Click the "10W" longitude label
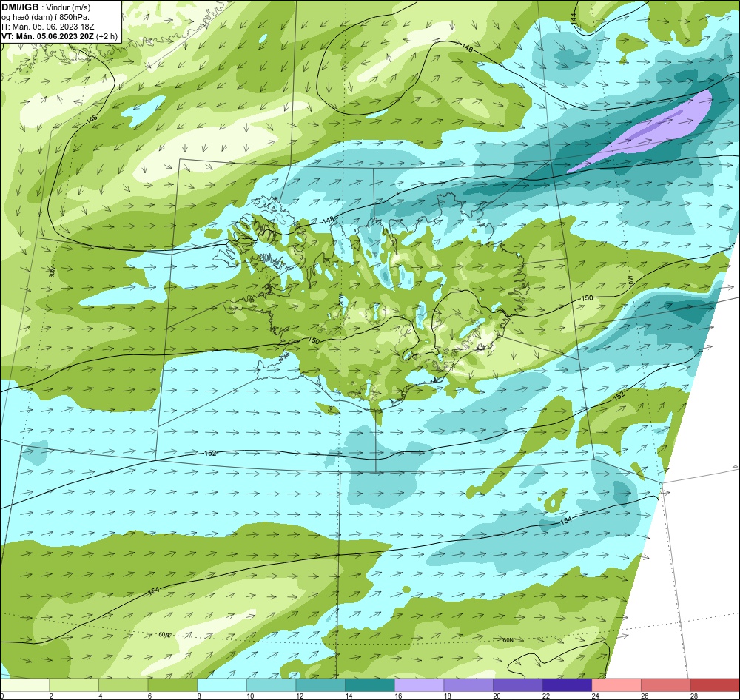Screen dimensions: 740x700 [631, 282]
